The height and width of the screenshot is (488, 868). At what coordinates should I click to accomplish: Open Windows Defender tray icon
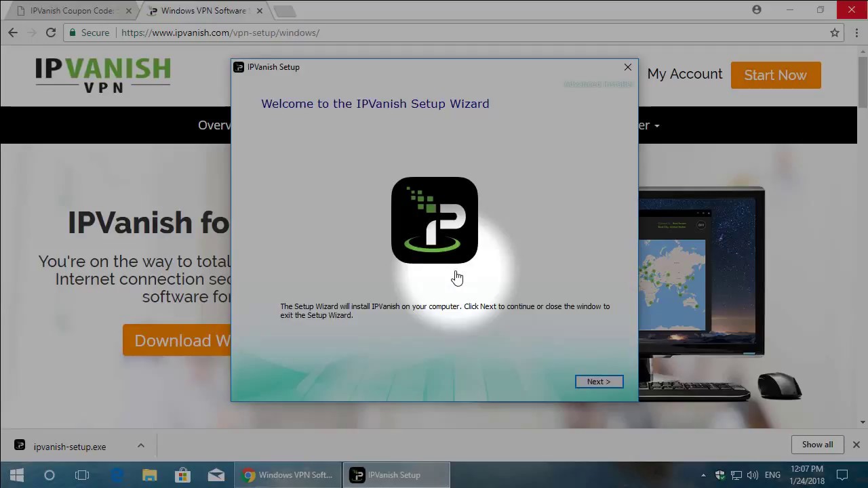720,475
